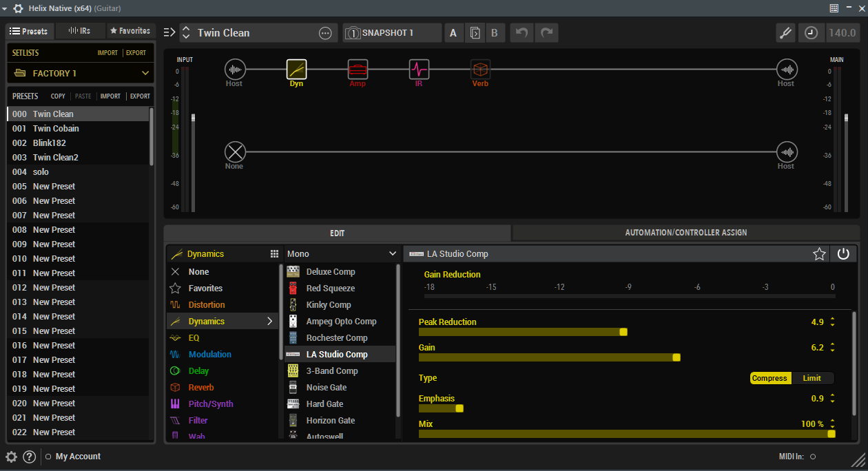868x471 pixels.
Task: Select the Amp block in signal chain
Action: click(x=358, y=69)
